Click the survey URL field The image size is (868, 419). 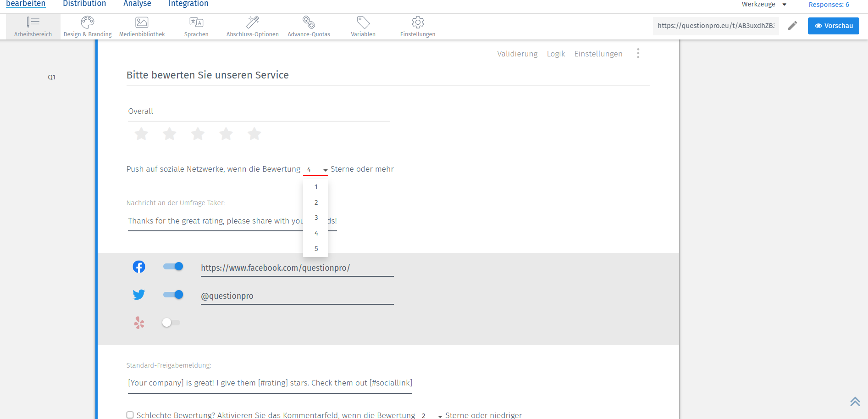coord(716,26)
